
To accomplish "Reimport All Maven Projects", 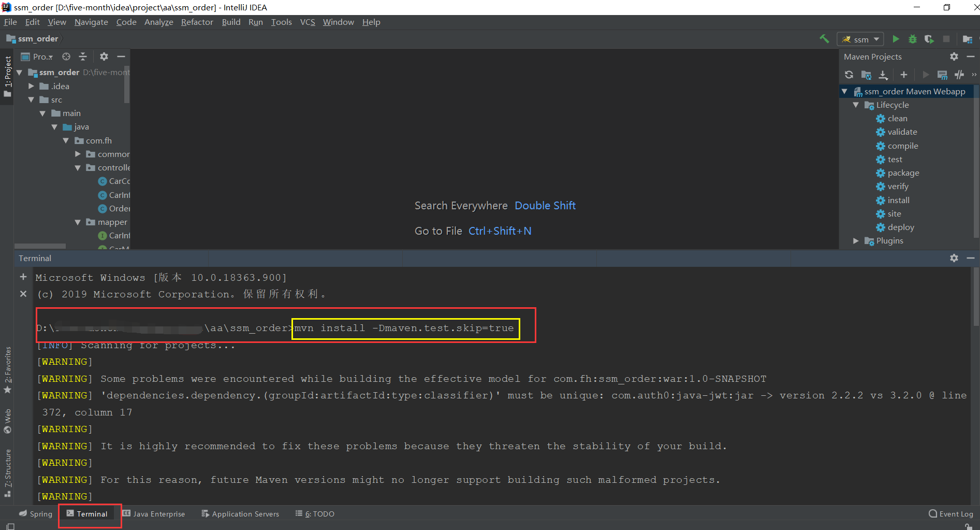I will [x=849, y=75].
